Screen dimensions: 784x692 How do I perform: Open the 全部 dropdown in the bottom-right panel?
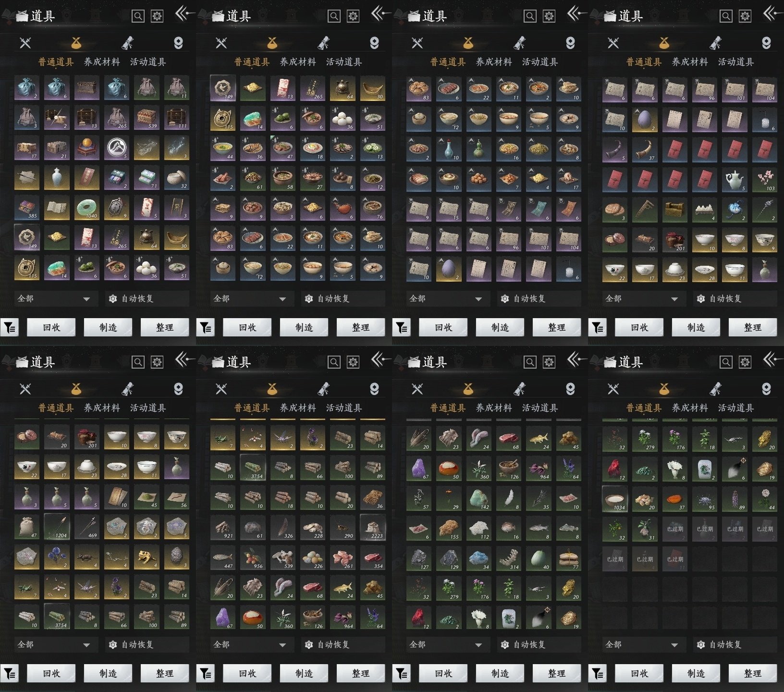642,645
